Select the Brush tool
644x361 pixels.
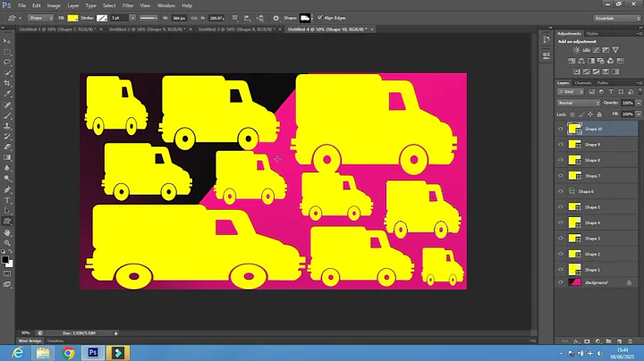click(x=7, y=115)
